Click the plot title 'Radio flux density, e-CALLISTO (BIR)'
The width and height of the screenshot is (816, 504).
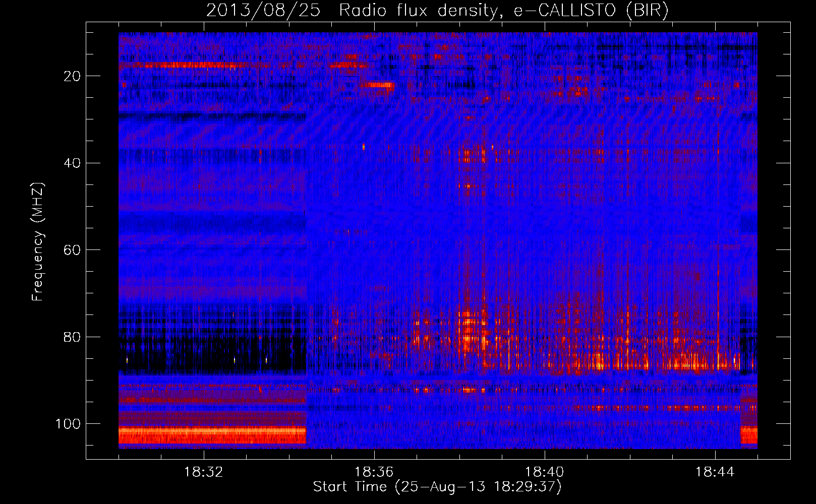(x=503, y=11)
